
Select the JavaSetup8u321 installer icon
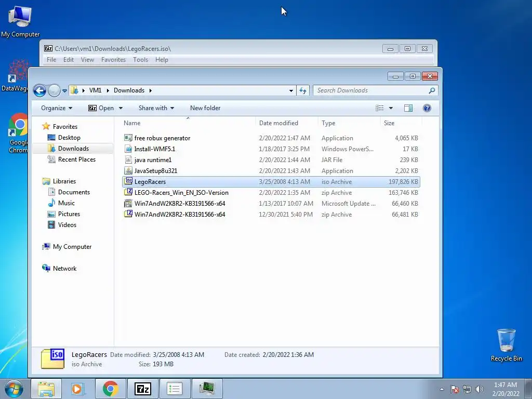[128, 170]
